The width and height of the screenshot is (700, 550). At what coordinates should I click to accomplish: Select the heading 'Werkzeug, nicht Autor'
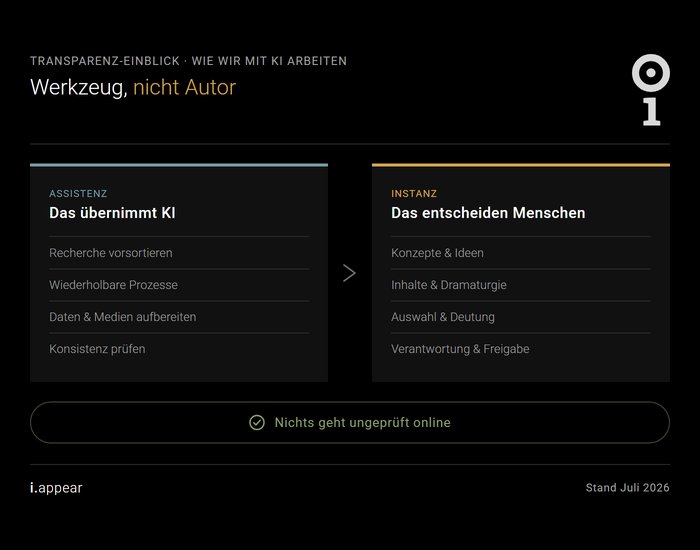[x=133, y=88]
